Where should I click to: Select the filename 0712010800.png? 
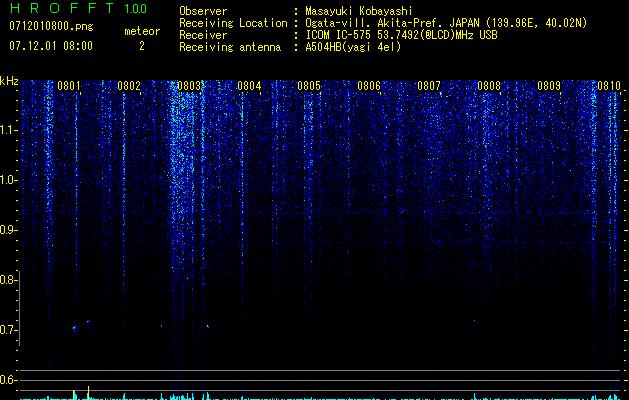tap(51, 27)
